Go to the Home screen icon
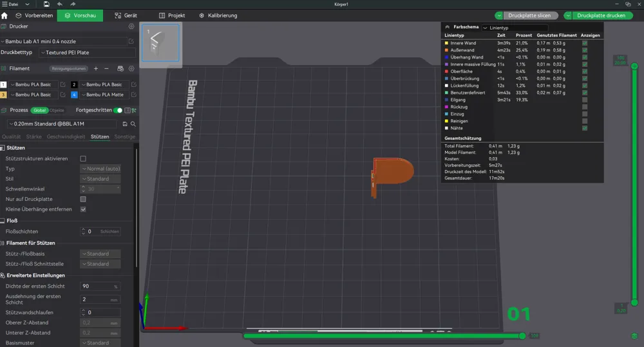The image size is (644, 347). tap(5, 15)
